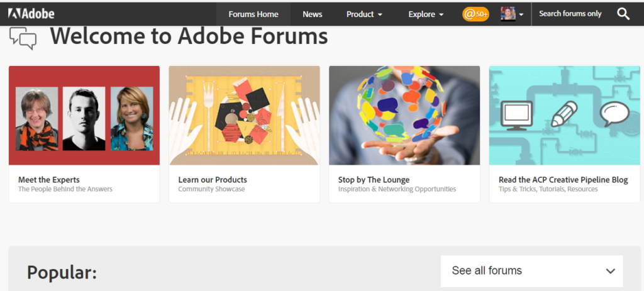Click the Adobe logo in header

pos(31,14)
